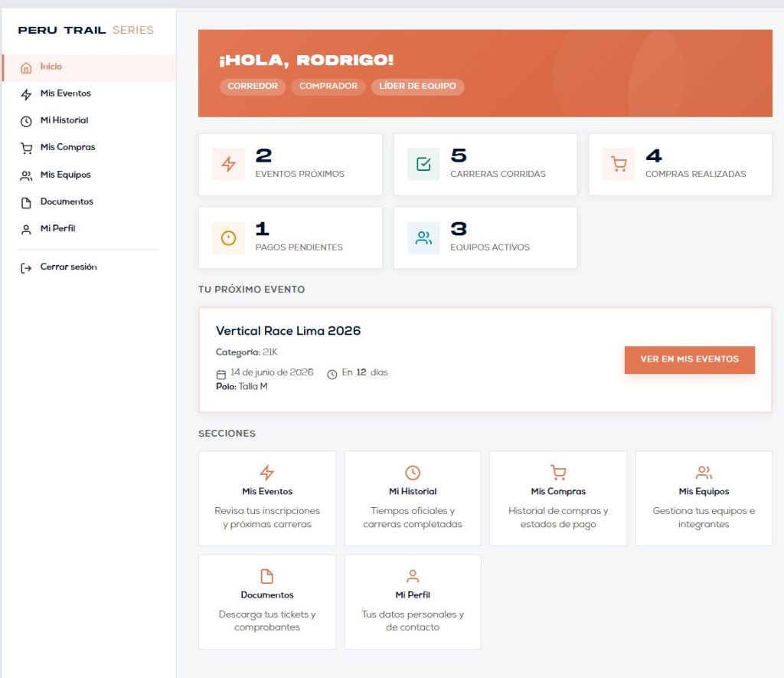
Task: Click the cart icon in Compras Realizadas card
Action: [619, 164]
